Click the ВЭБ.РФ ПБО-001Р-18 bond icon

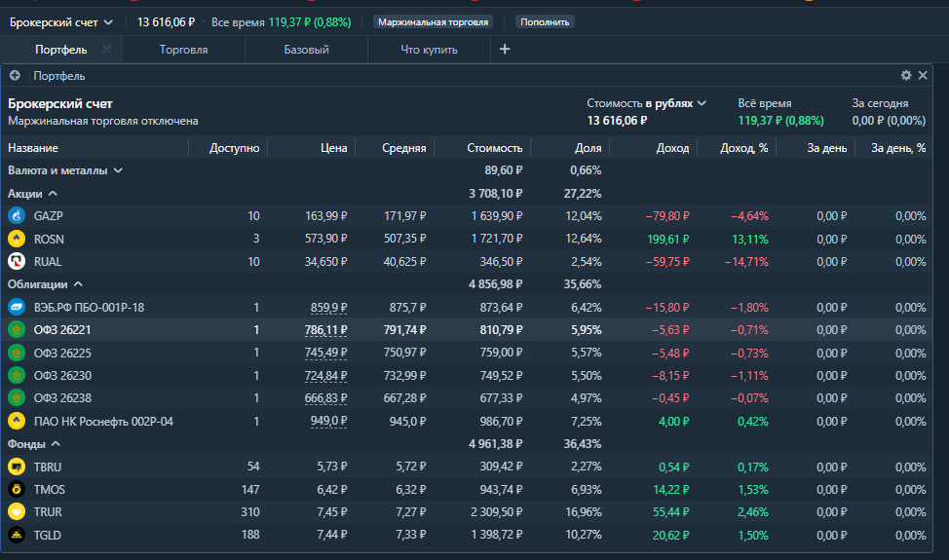16,308
